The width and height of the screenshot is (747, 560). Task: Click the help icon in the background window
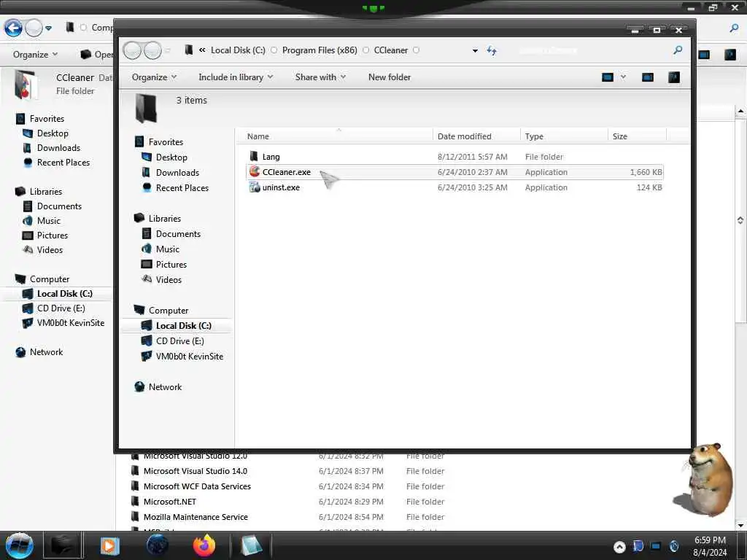[729, 55]
